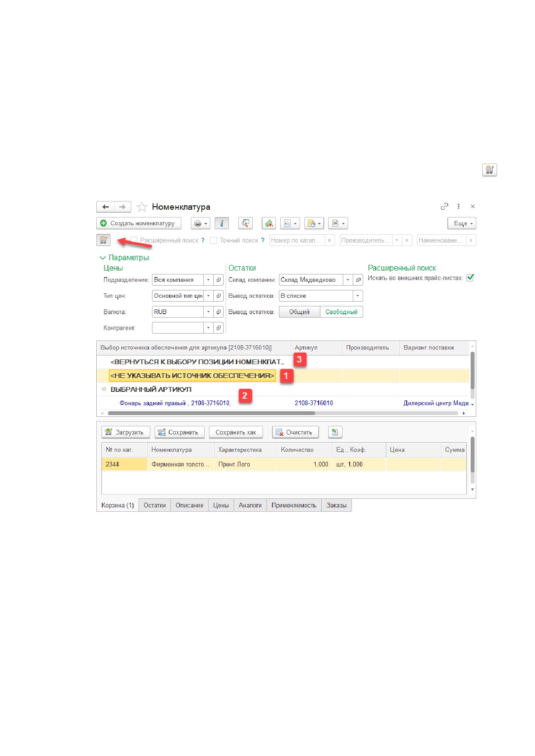The height and width of the screenshot is (756, 535).
Task: Select Свободный stock output toggle
Action: pyautogui.click(x=341, y=312)
